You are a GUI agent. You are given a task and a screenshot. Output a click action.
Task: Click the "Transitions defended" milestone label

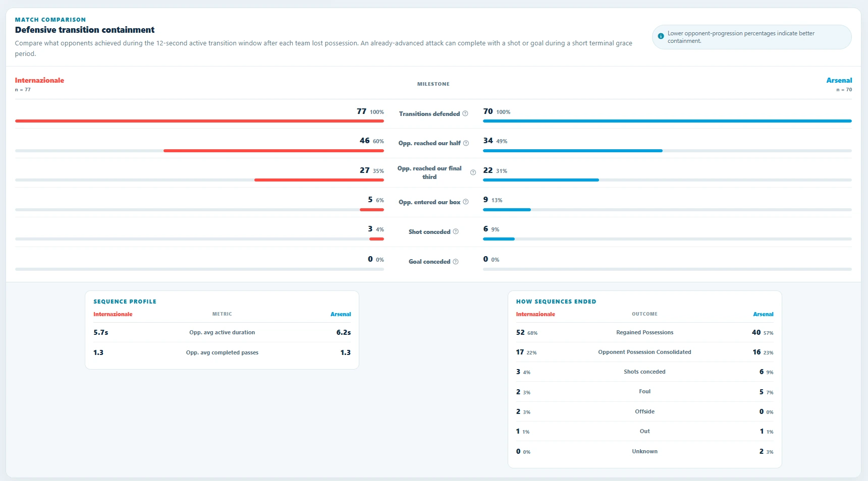click(x=429, y=114)
